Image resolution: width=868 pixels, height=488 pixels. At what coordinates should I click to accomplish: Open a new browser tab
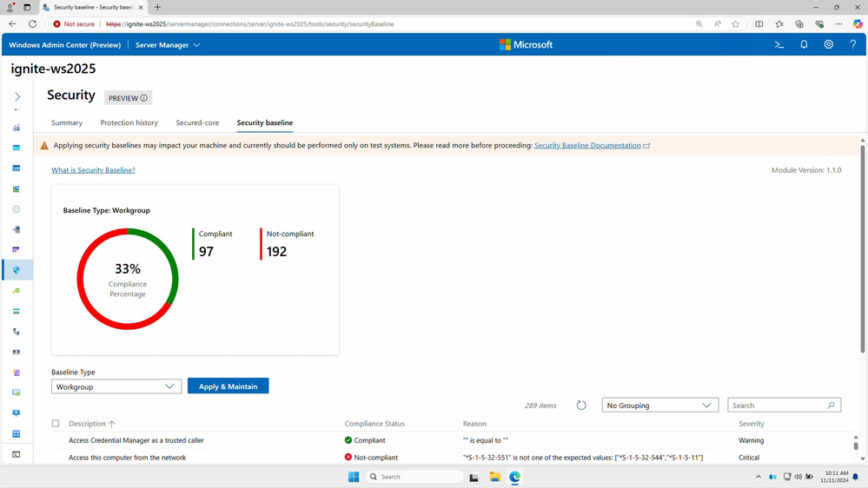158,7
